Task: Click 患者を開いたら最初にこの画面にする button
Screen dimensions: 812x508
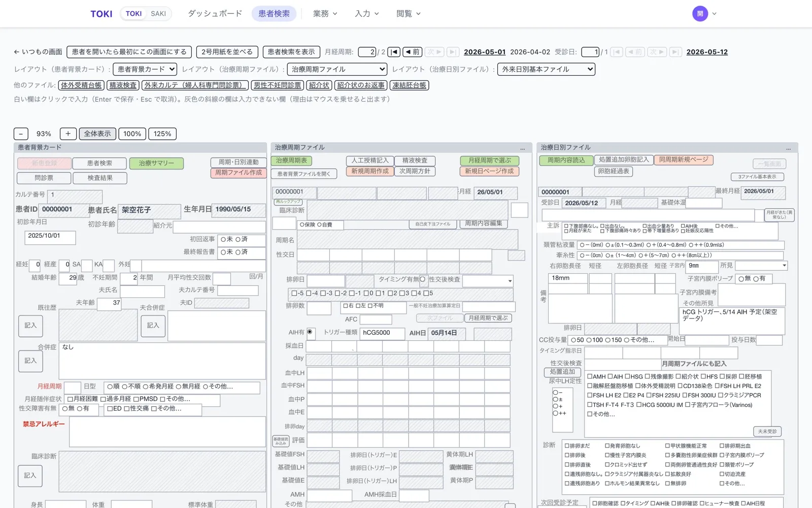Action: click(129, 52)
